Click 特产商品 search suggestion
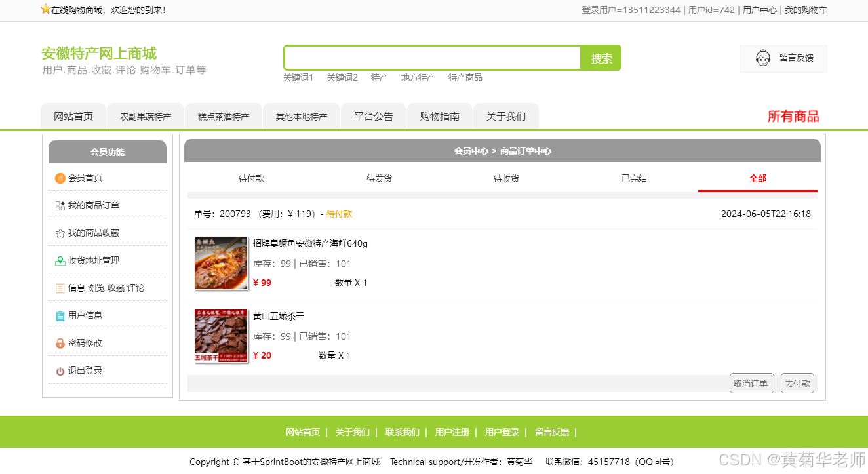 [x=465, y=77]
